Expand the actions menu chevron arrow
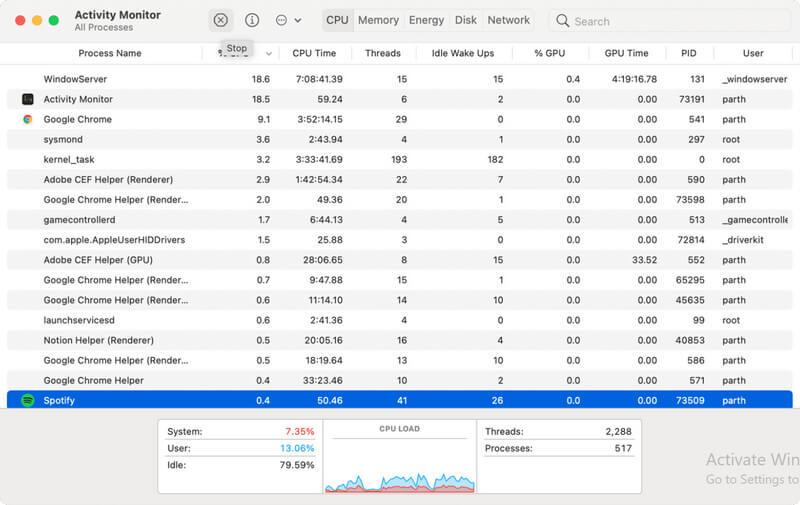Screen dimensions: 800x505 (x=298, y=20)
